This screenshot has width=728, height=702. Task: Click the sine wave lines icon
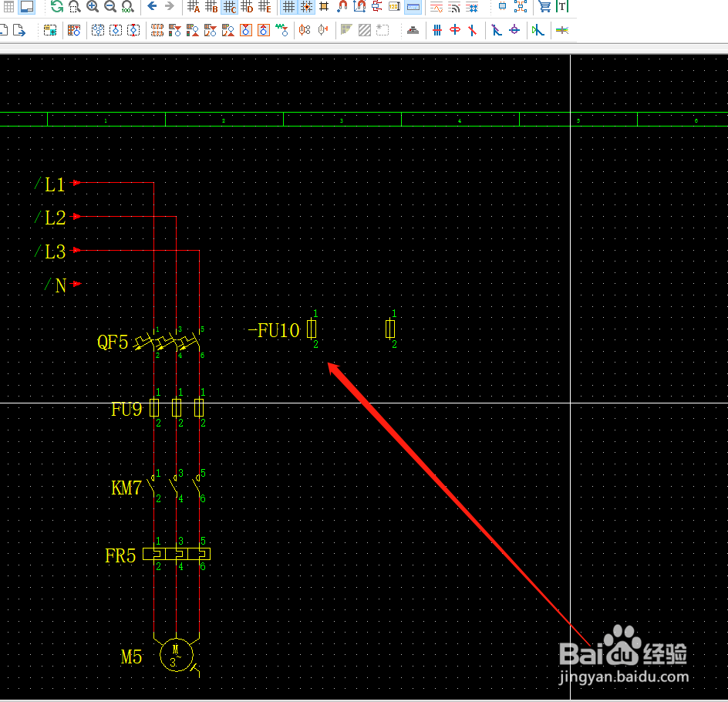[436, 6]
